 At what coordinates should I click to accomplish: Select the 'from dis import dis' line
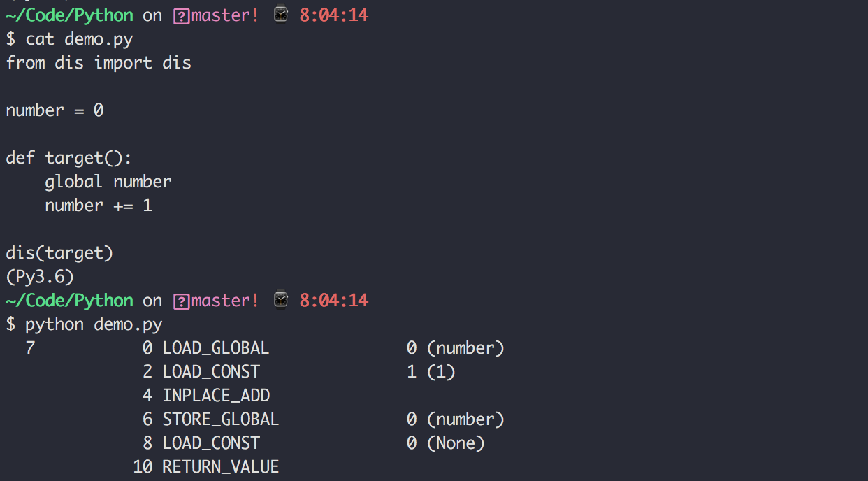(x=99, y=63)
